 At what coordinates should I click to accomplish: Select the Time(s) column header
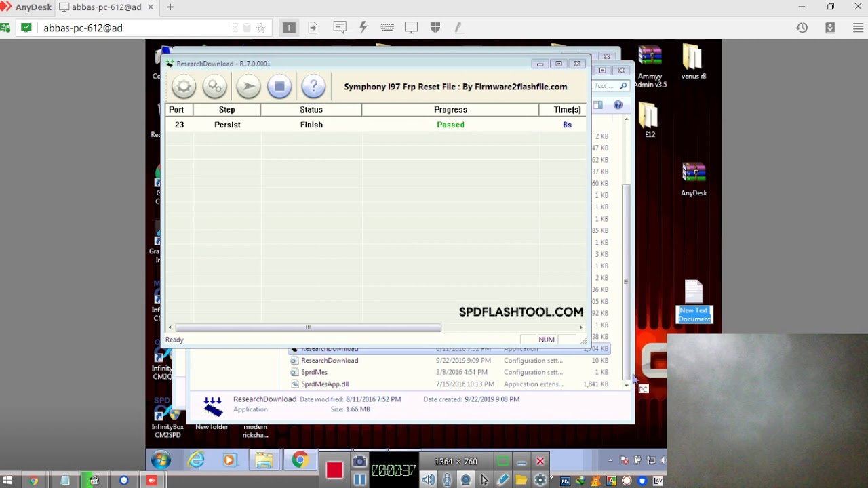(x=563, y=110)
